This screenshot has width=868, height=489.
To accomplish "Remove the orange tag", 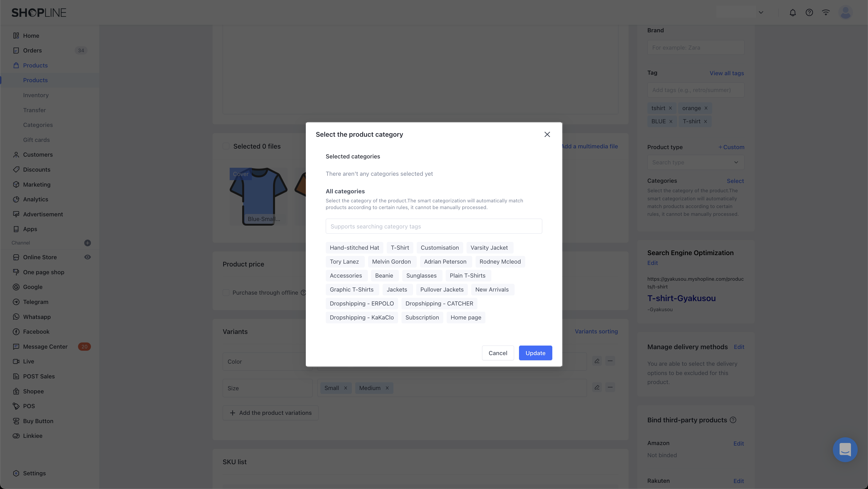I will click(x=706, y=108).
